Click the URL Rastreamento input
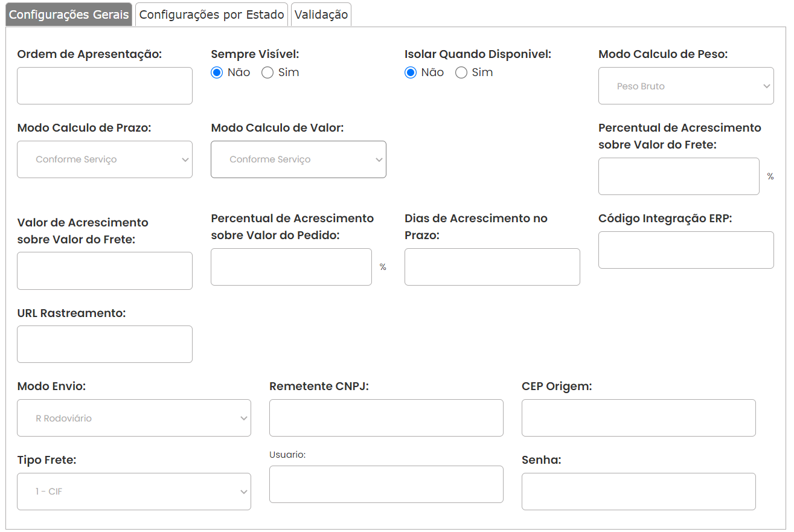794x532 pixels. coord(104,344)
